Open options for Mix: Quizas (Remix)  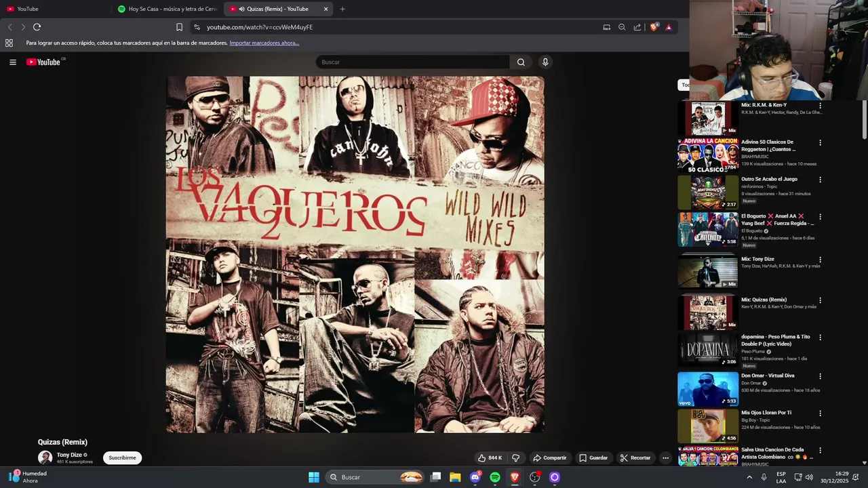(820, 300)
